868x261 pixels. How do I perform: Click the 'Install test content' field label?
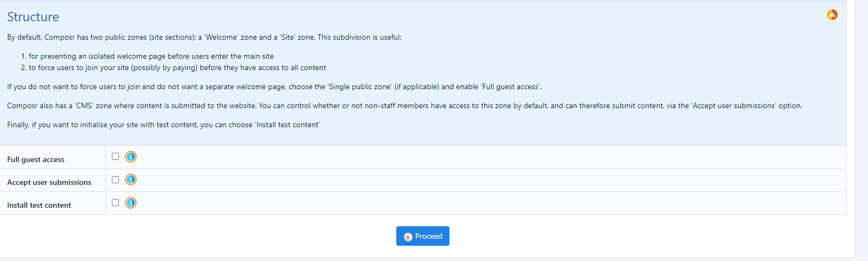(39, 205)
